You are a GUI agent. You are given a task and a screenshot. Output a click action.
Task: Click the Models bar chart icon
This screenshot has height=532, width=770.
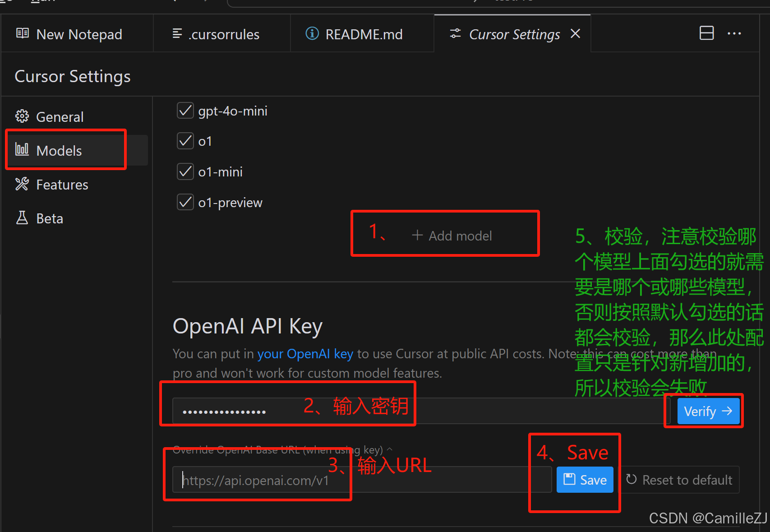click(x=22, y=149)
